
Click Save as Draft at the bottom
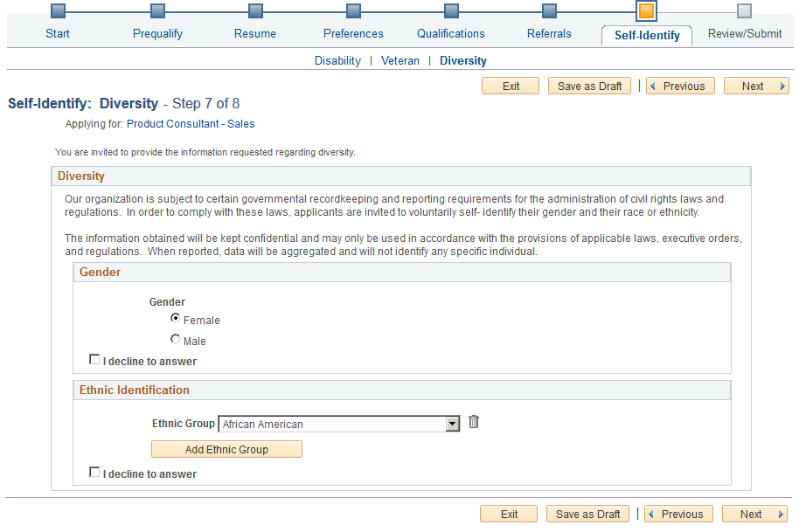(x=587, y=514)
